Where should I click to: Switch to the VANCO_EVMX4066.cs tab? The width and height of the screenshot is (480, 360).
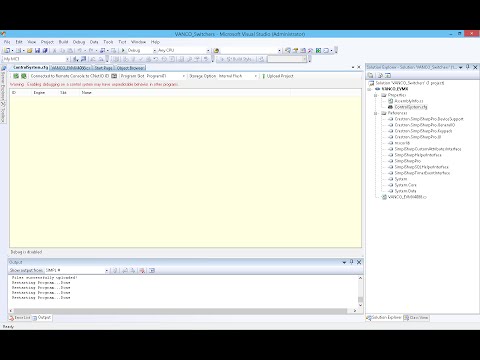coord(70,68)
